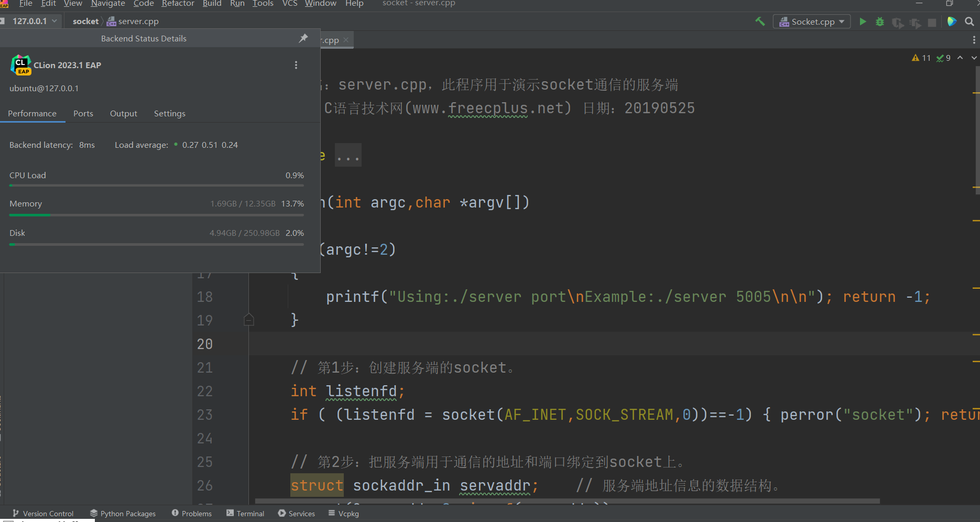This screenshot has height=522, width=980.
Task: Click the CLion EAP logo
Action: (x=21, y=65)
